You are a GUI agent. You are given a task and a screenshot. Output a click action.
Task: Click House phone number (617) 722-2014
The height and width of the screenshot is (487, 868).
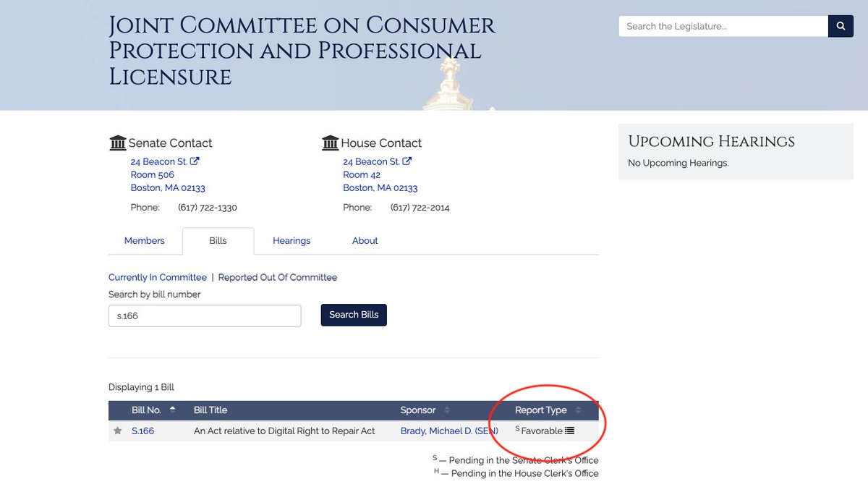click(x=420, y=208)
